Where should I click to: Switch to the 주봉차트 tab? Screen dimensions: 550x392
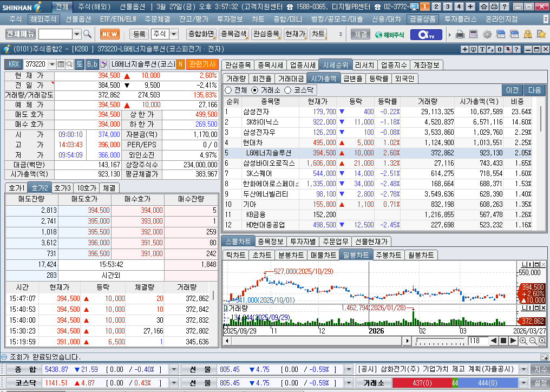tap(388, 255)
